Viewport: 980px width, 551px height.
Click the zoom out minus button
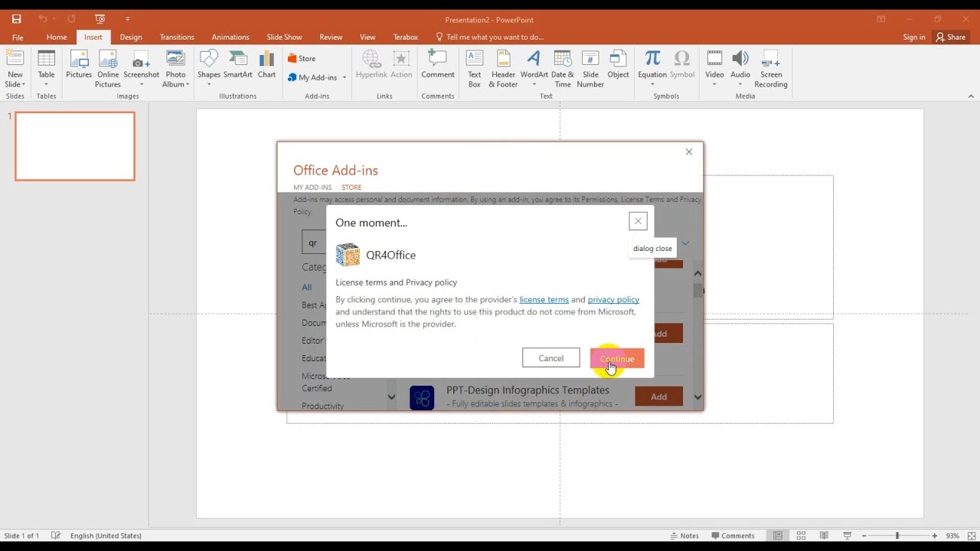pos(864,536)
